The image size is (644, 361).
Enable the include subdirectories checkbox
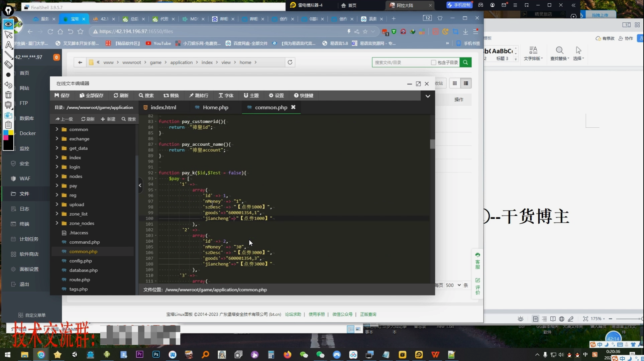tap(433, 63)
